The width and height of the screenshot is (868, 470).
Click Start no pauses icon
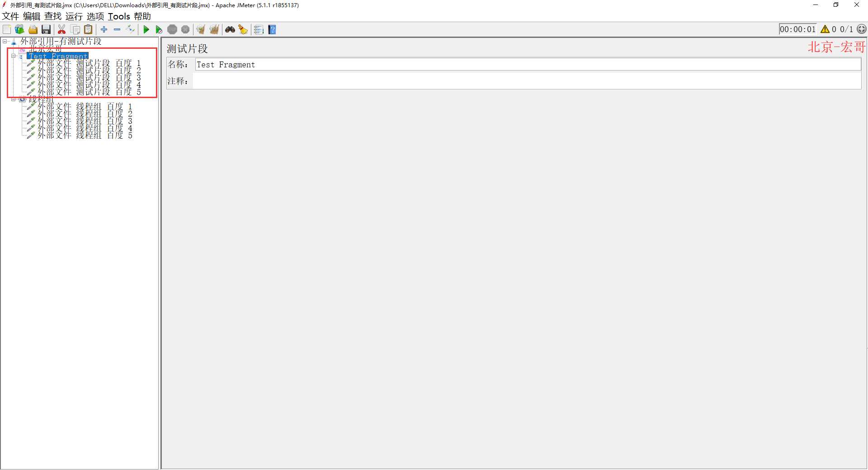(x=159, y=29)
